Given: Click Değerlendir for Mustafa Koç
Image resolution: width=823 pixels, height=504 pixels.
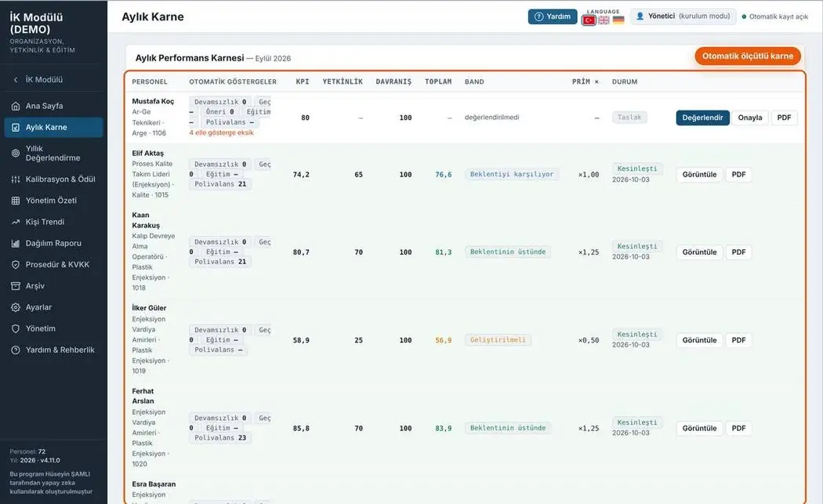Looking at the screenshot, I should 703,118.
